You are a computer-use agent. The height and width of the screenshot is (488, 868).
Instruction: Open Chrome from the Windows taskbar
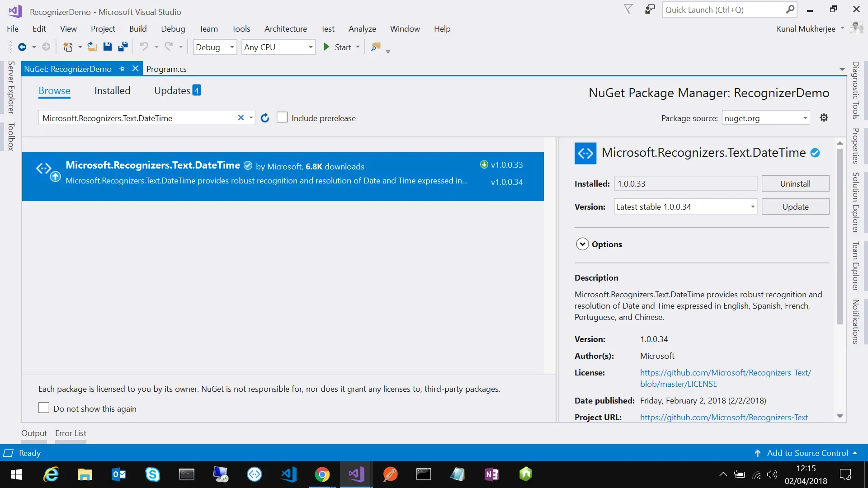pyautogui.click(x=322, y=474)
